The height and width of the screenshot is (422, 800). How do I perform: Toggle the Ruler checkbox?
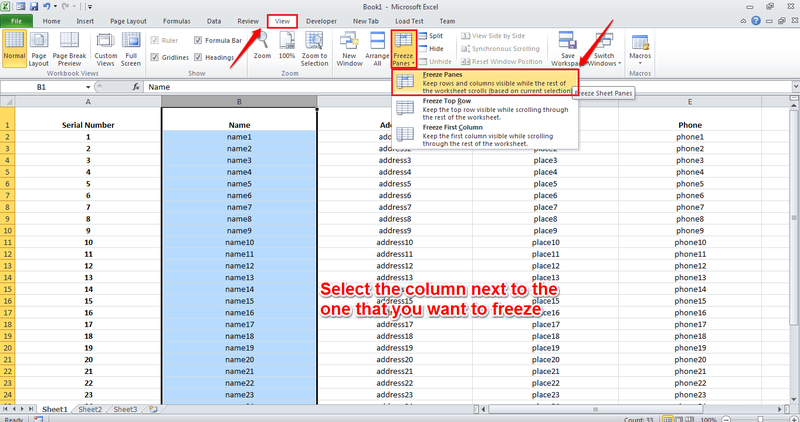tap(155, 40)
